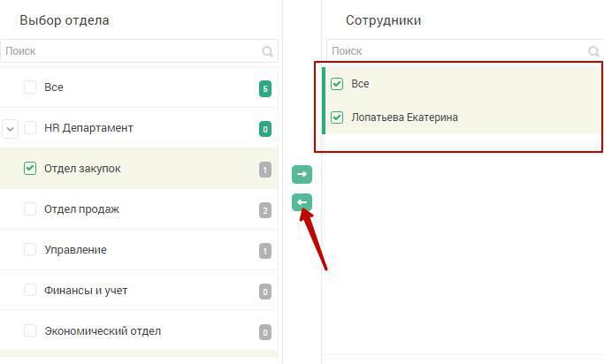Select the Финансы и учет row
The image size is (604, 364).
tap(139, 290)
